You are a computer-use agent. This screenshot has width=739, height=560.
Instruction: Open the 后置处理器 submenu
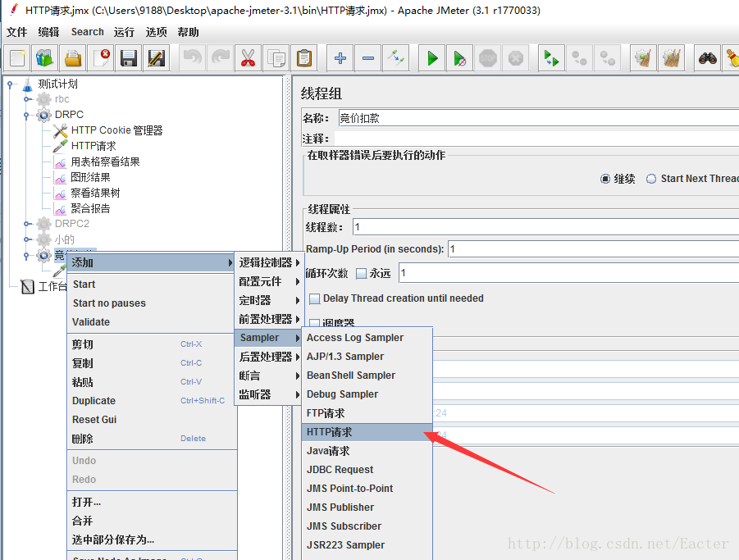(269, 357)
